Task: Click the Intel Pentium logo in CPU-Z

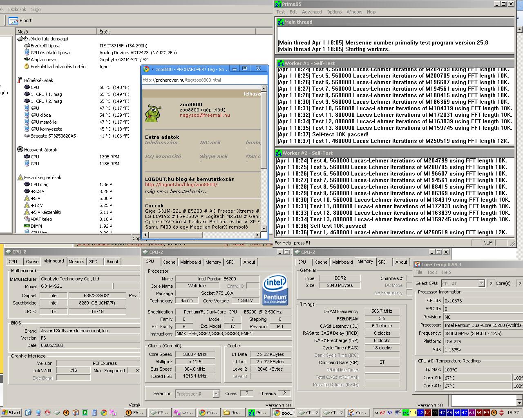Action: pos(275,290)
